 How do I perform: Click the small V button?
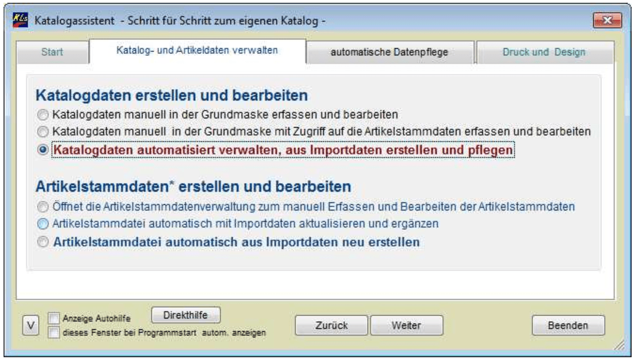click(31, 326)
